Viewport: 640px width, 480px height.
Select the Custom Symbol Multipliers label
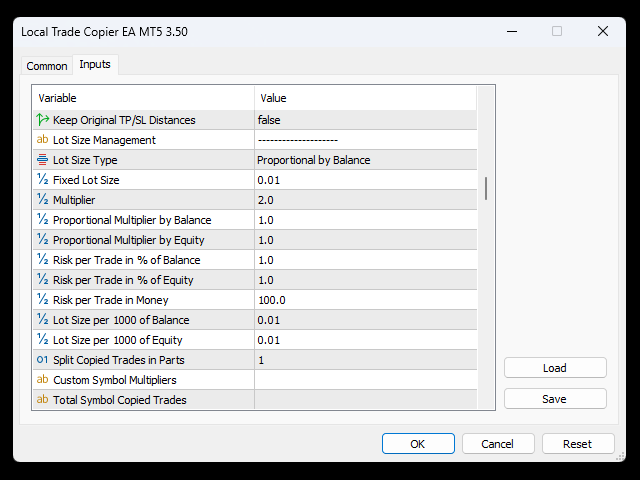(x=115, y=380)
